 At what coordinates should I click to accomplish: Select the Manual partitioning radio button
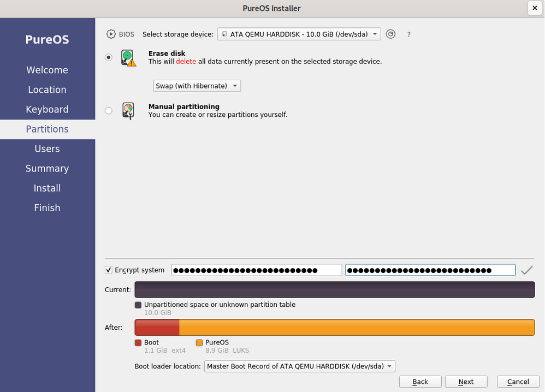click(x=109, y=110)
